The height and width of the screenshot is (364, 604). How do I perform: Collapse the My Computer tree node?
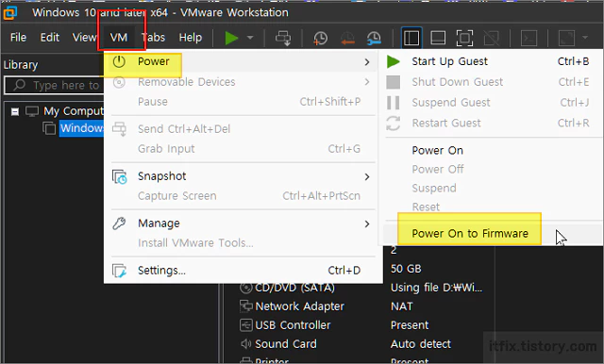tap(15, 112)
